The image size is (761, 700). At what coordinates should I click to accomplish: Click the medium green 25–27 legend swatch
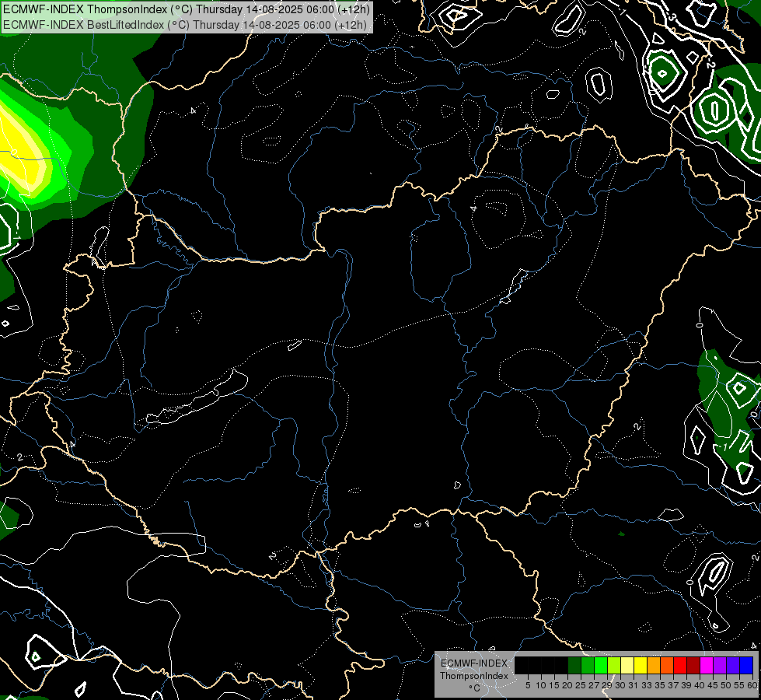click(588, 665)
